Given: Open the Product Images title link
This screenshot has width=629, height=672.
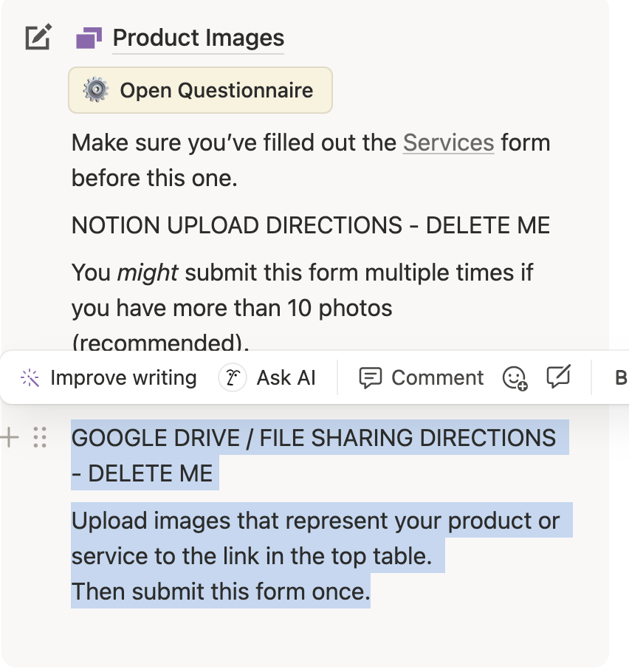Looking at the screenshot, I should [198, 38].
